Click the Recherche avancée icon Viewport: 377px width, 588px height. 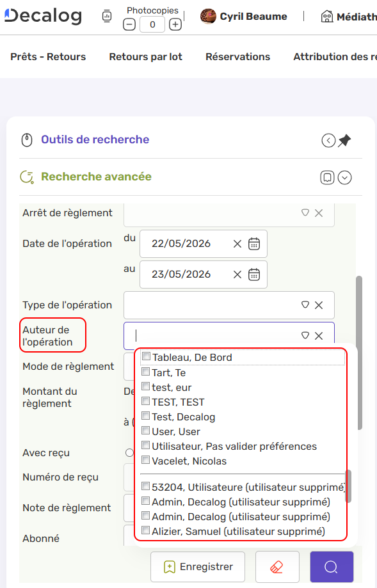(x=27, y=177)
